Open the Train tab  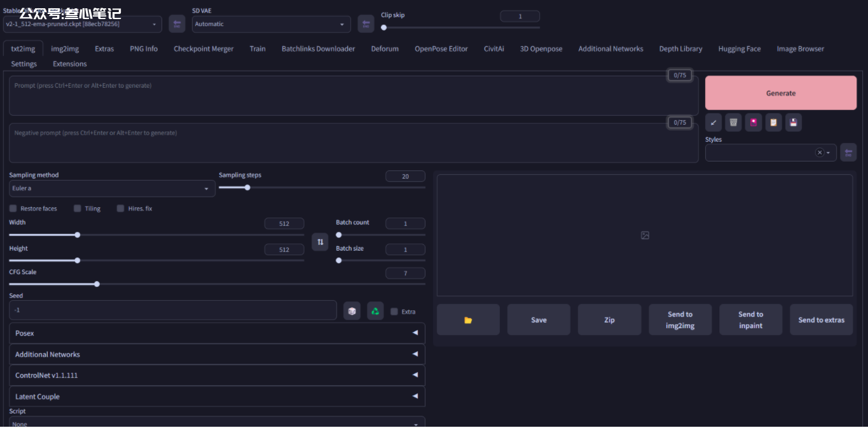[x=258, y=48]
